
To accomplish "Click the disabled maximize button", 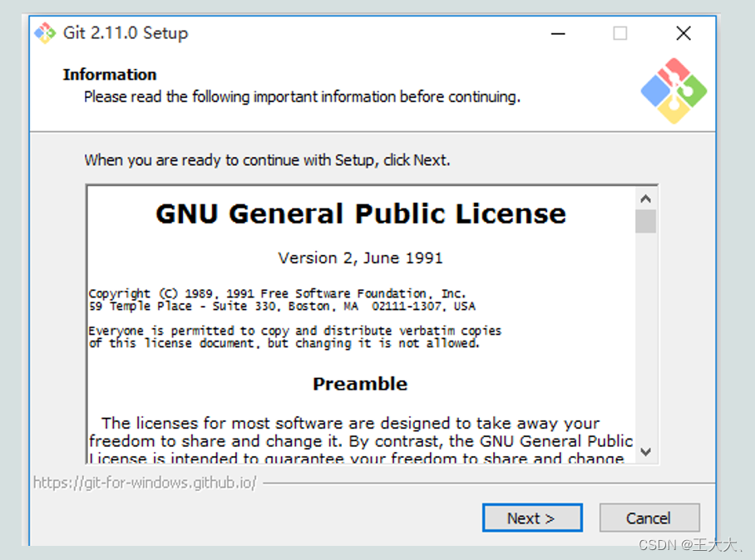I will coord(620,33).
